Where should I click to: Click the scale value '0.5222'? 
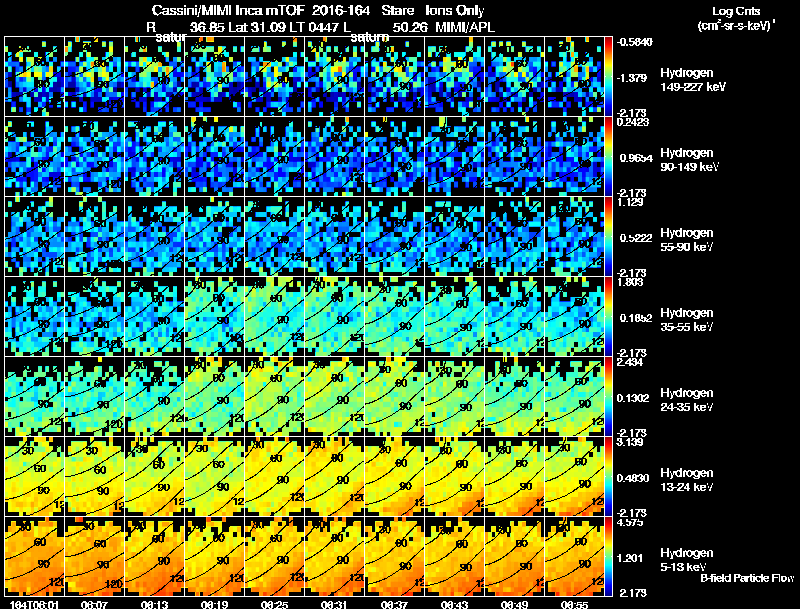pyautogui.click(x=636, y=238)
